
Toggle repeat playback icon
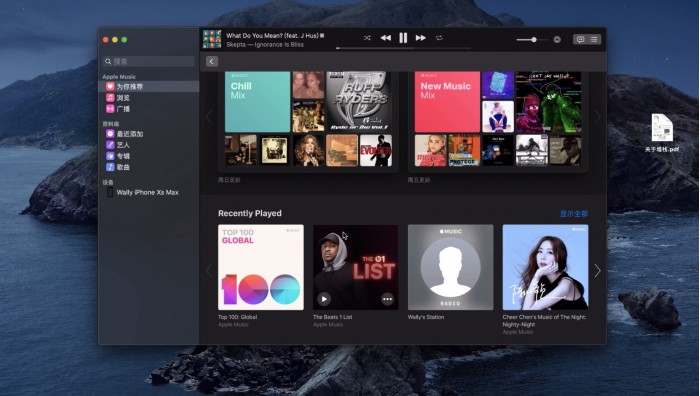pos(439,38)
